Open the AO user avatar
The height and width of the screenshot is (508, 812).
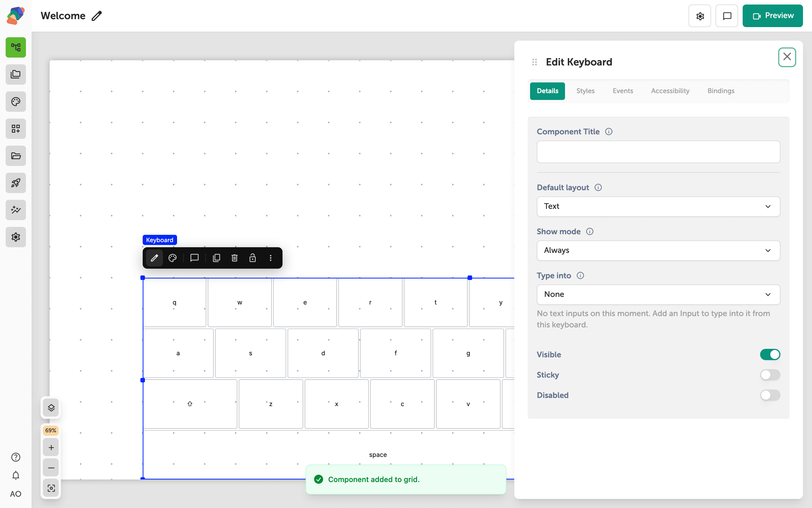tap(16, 494)
